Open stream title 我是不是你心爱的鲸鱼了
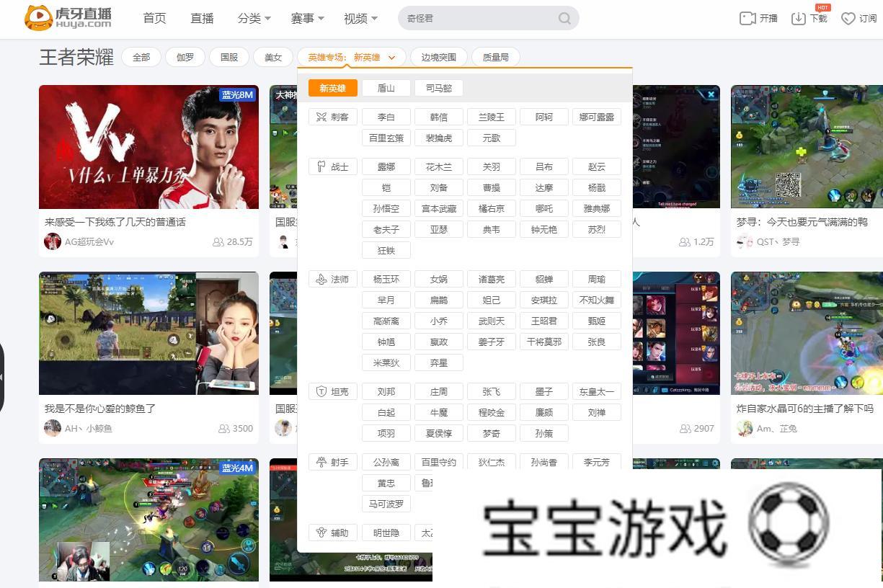Image resolution: width=883 pixels, height=588 pixels. click(x=100, y=409)
